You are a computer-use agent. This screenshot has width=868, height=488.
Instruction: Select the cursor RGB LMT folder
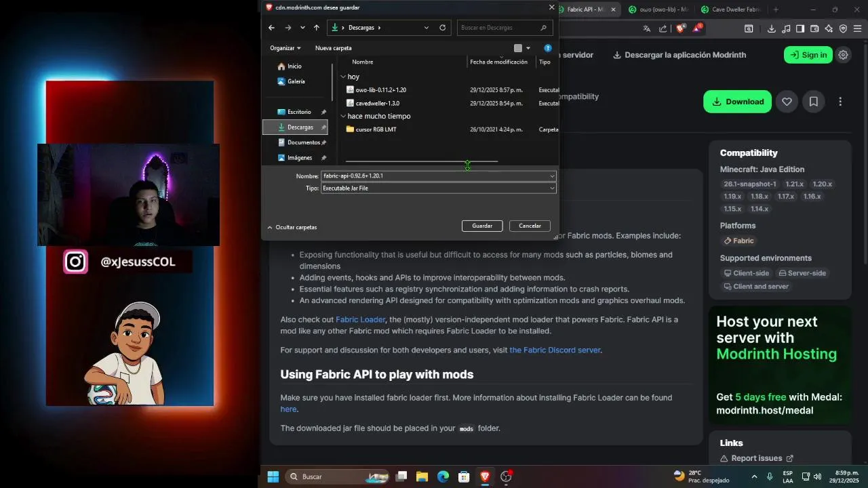pyautogui.click(x=376, y=129)
